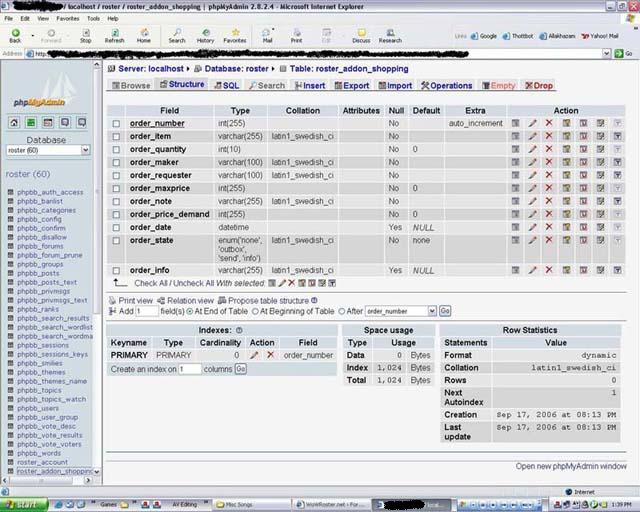640x512 pixels.
Task: Click the Go button beside Add fields
Action: [x=445, y=311]
